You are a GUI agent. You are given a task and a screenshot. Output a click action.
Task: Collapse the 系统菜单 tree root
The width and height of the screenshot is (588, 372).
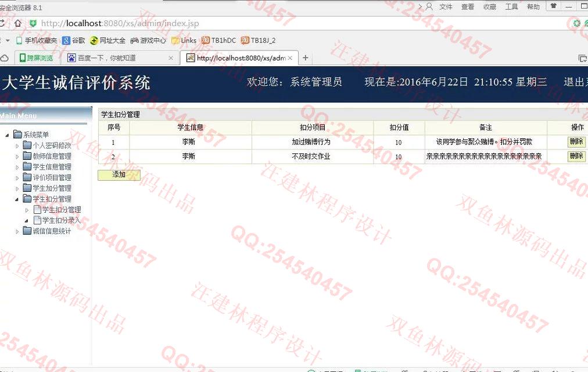tap(7, 135)
